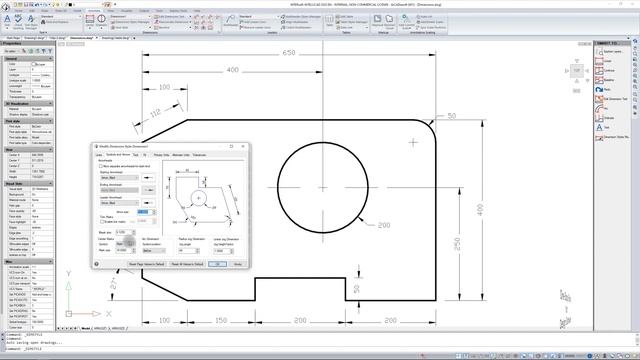This screenshot has width=640, height=360.
Task: Open the Table Styles Manager
Action: coord(352,22)
